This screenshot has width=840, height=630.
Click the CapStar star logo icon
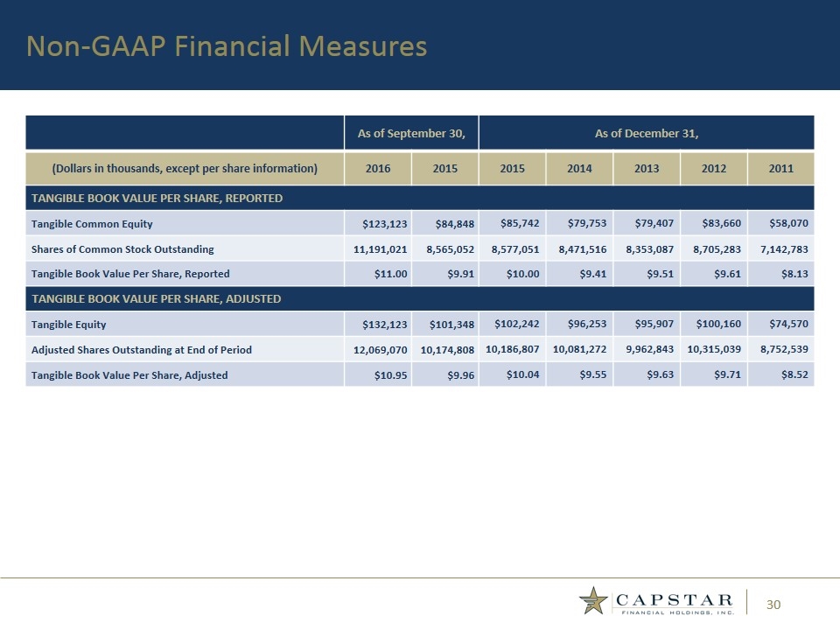595,602
